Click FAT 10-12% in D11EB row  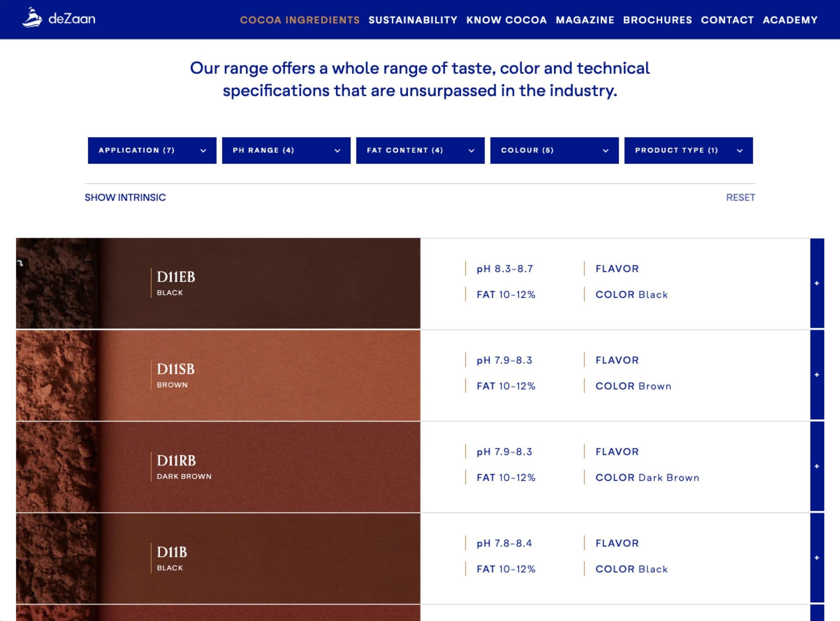(506, 295)
